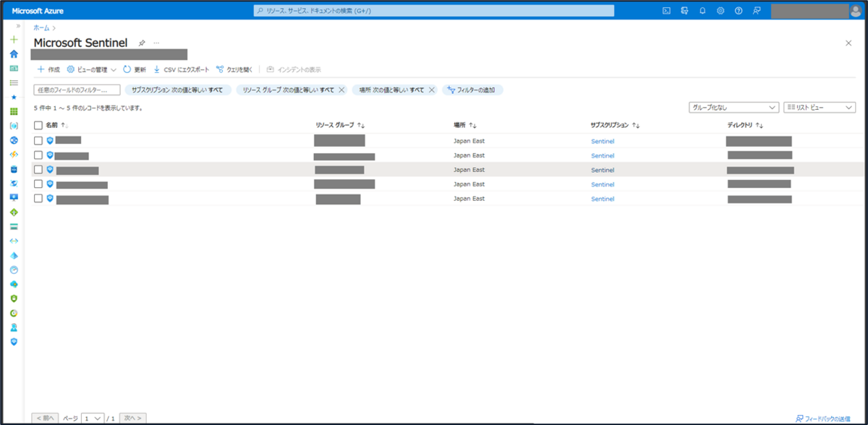Click フィルターの追加 button
Image resolution: width=868 pixels, height=425 pixels.
coord(472,90)
